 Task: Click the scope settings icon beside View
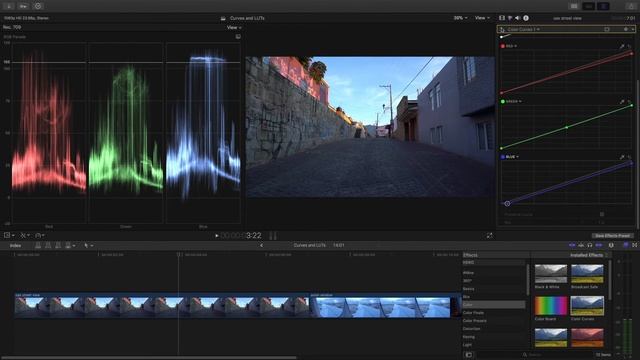[x=238, y=36]
